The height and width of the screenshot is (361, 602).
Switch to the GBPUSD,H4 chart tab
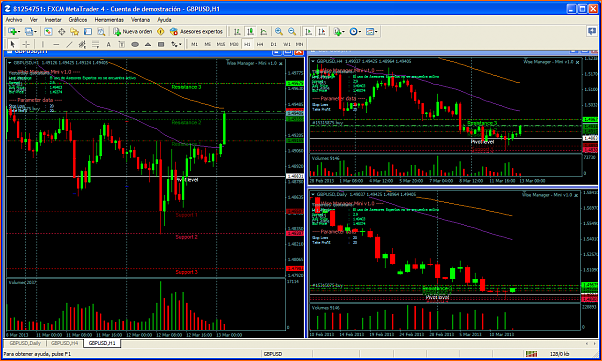(x=64, y=343)
